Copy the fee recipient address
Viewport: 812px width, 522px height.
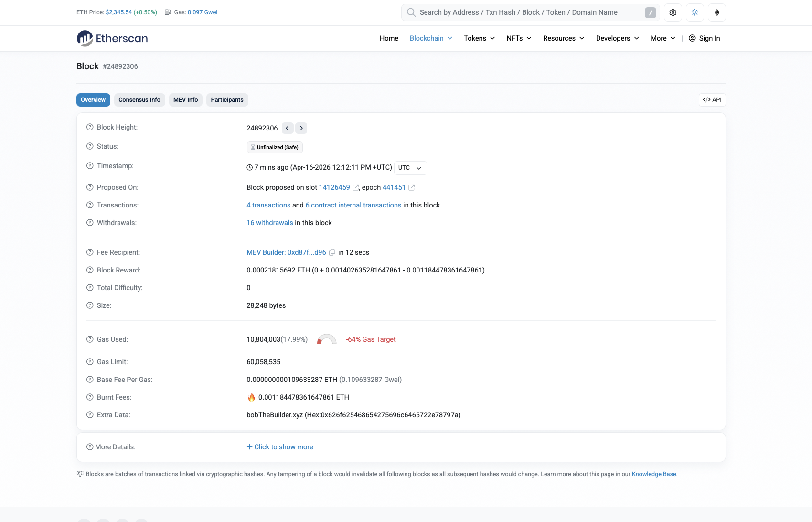332,252
